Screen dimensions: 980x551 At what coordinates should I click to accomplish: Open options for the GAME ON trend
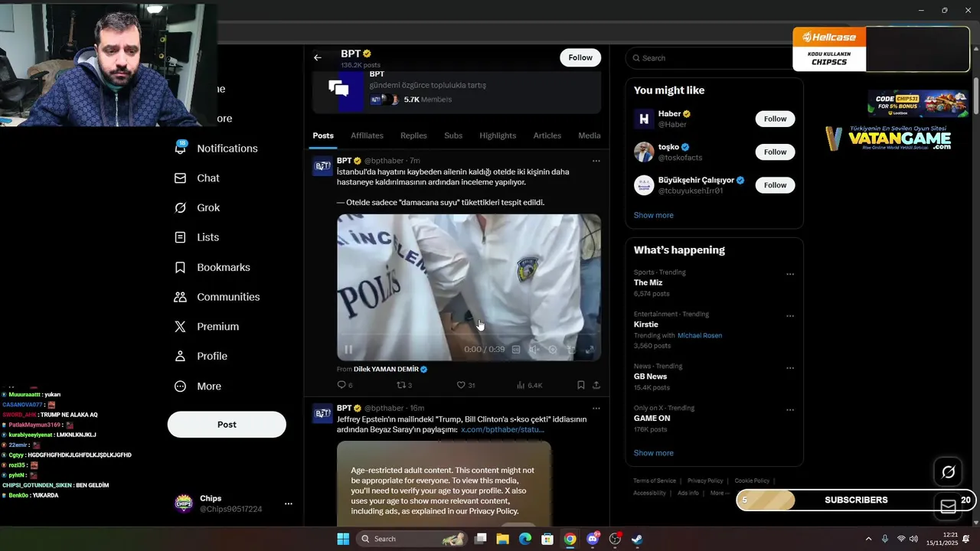(x=790, y=410)
